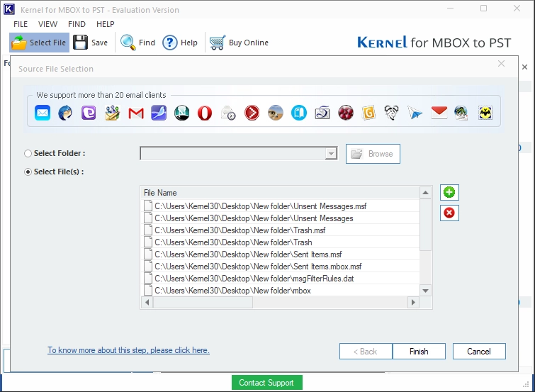Click the Cancel button
The height and width of the screenshot is (392, 535).
coord(479,352)
